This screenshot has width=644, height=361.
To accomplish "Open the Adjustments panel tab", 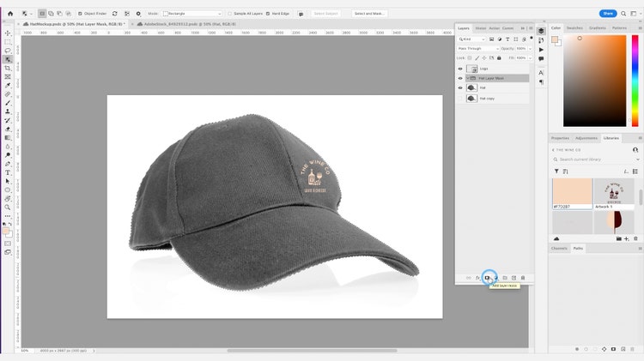I will [x=586, y=137].
